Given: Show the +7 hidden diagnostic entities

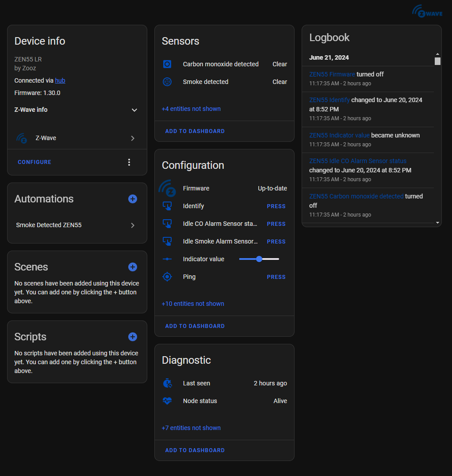Looking at the screenshot, I should [191, 428].
